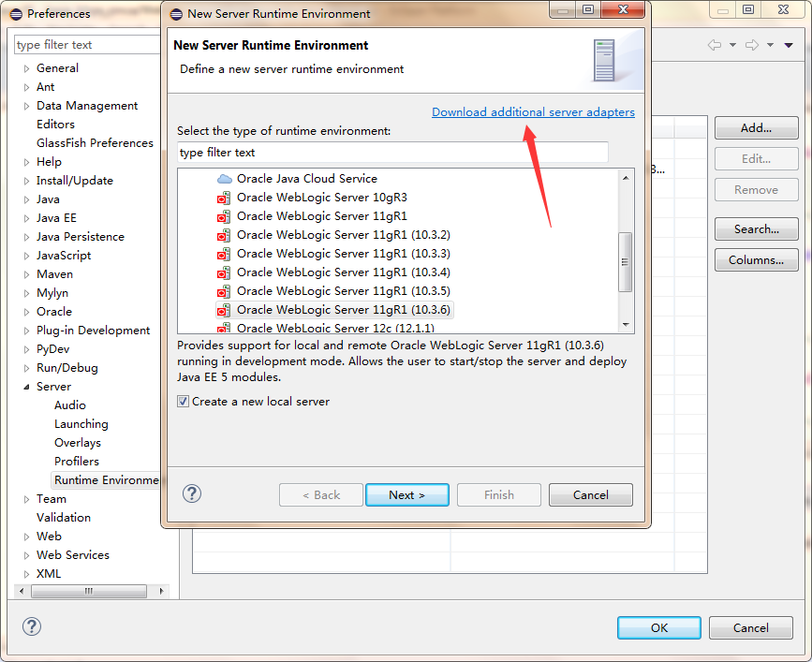Select the Editors preference item
Image resolution: width=812 pixels, height=662 pixels.
55,125
